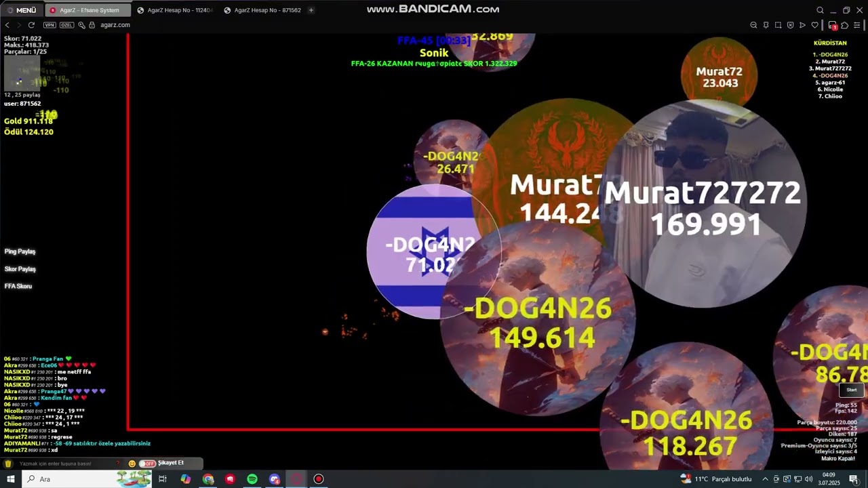The height and width of the screenshot is (488, 868).
Task: Click FFA Skoru button
Action: (18, 286)
